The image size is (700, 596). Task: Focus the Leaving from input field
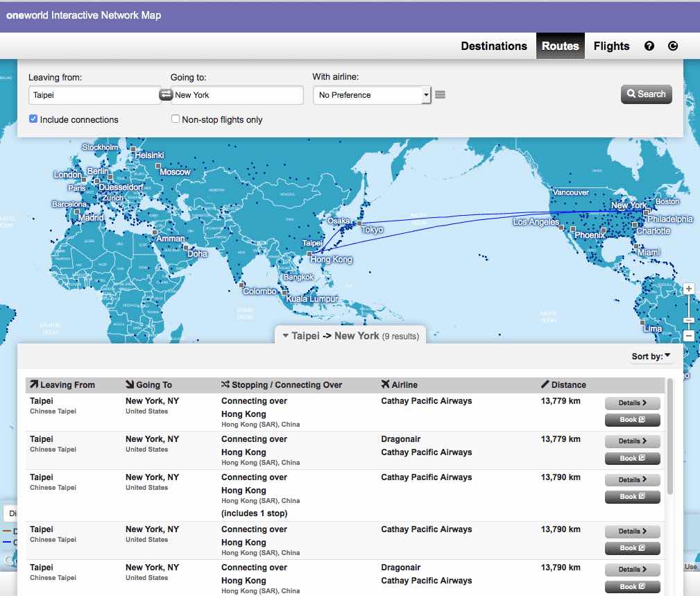(94, 95)
